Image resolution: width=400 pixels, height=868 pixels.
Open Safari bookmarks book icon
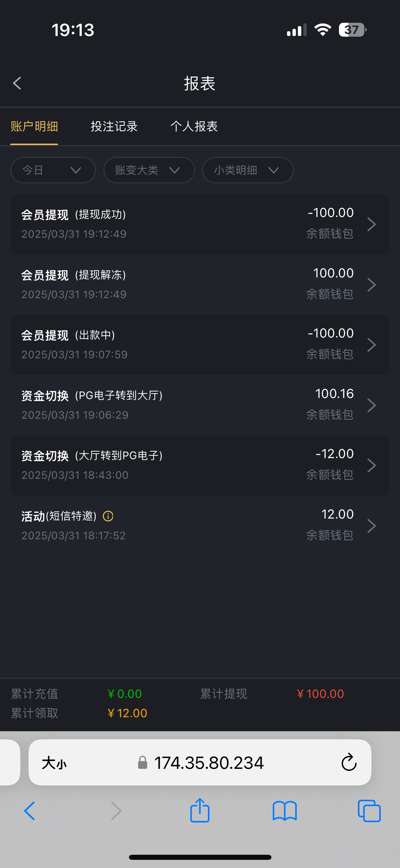(x=285, y=811)
